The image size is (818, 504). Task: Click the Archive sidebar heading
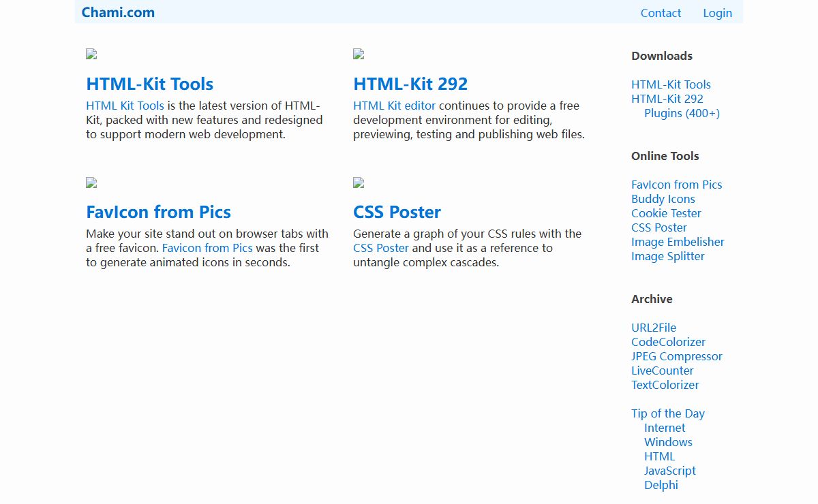click(652, 299)
